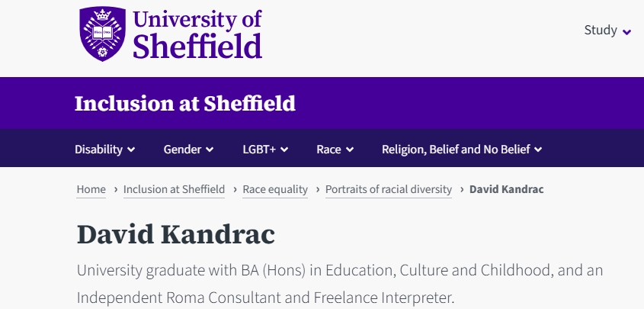
Task: Expand the Study dropdown chevron
Action: tap(627, 32)
